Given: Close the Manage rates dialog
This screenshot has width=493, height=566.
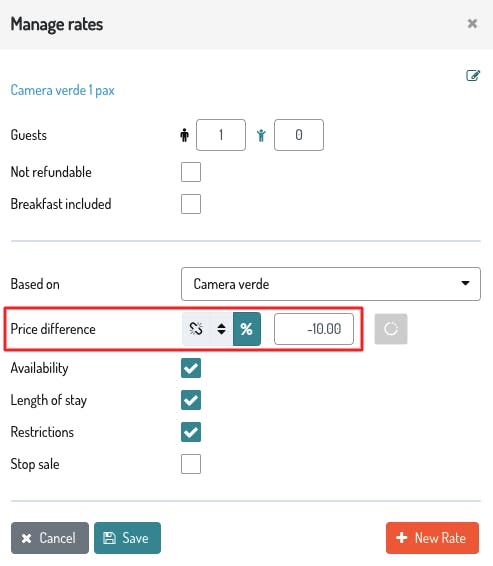Looking at the screenshot, I should [472, 24].
